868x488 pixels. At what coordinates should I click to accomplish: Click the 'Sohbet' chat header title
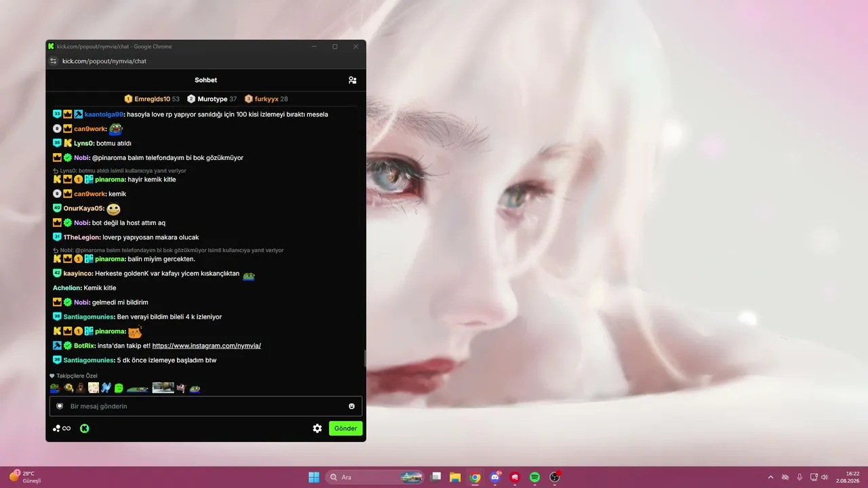click(x=205, y=80)
